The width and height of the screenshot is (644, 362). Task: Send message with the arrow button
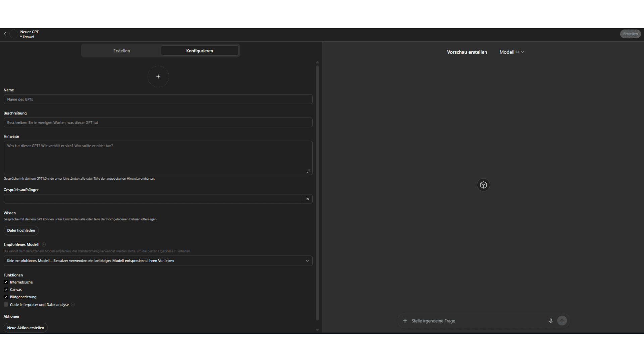562,321
